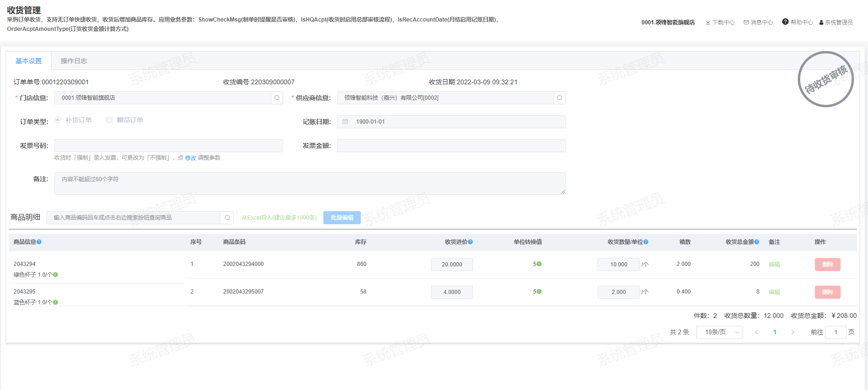
Task: Click the product code search input
Action: click(x=133, y=218)
